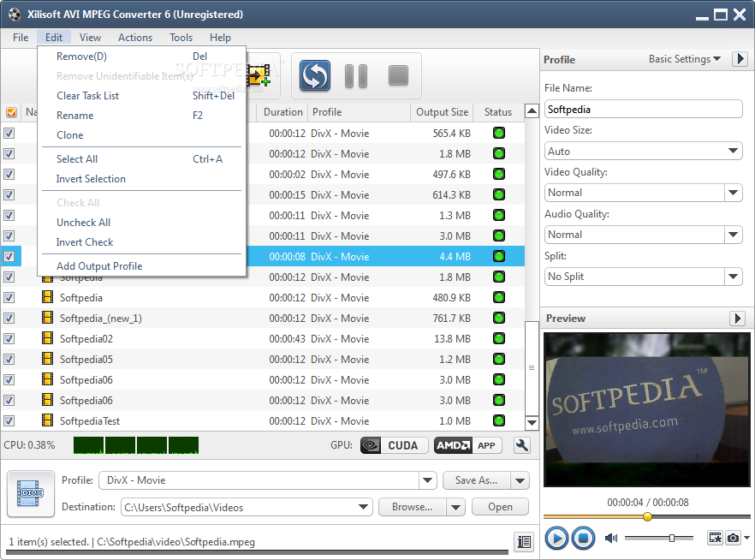Click film icon of the SoftpediaTest row

(x=47, y=420)
